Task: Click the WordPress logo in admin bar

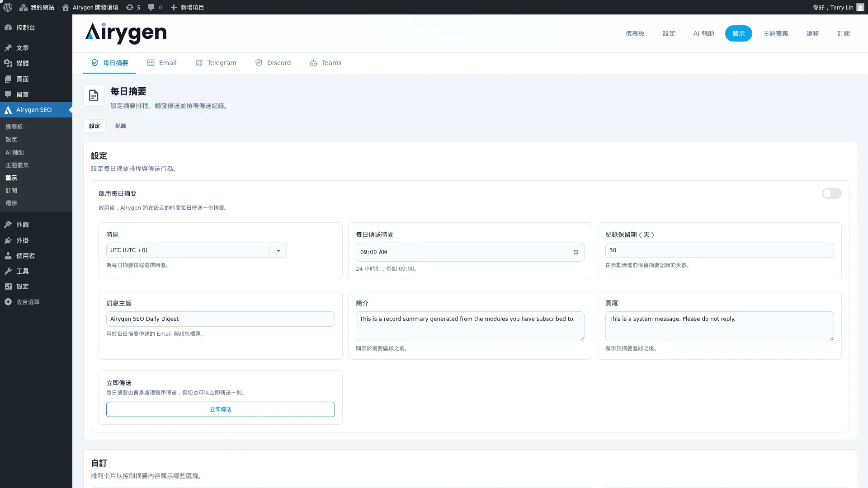Action: (7, 7)
